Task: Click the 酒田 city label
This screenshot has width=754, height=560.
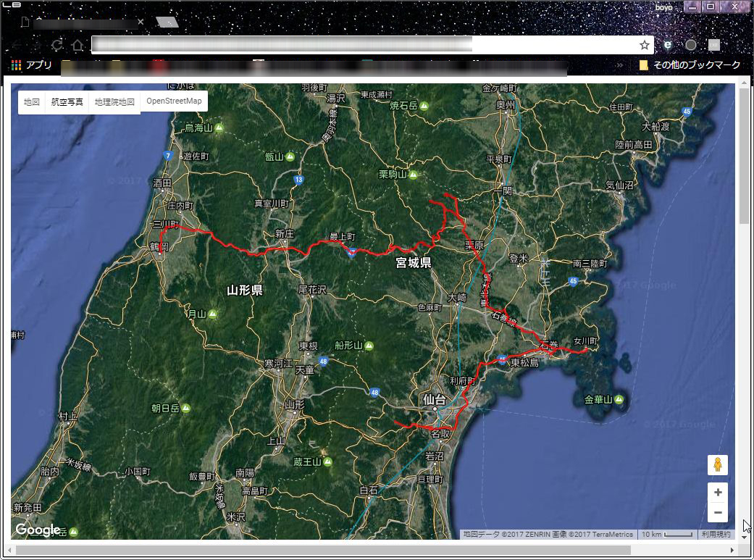Action: coord(162,183)
